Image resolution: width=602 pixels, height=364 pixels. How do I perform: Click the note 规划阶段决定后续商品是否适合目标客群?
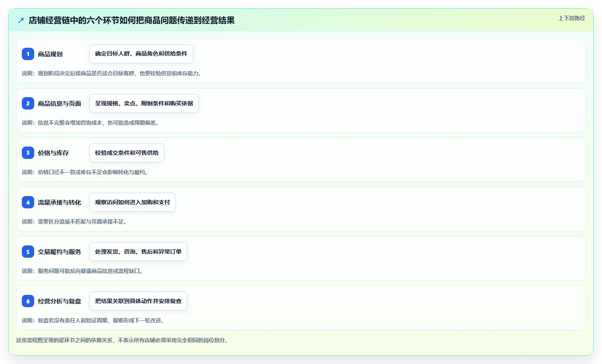pyautogui.click(x=112, y=73)
